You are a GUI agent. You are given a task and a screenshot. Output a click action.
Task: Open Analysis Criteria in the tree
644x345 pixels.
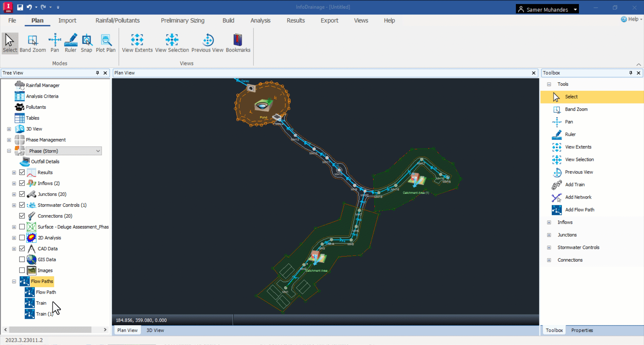tap(37, 96)
